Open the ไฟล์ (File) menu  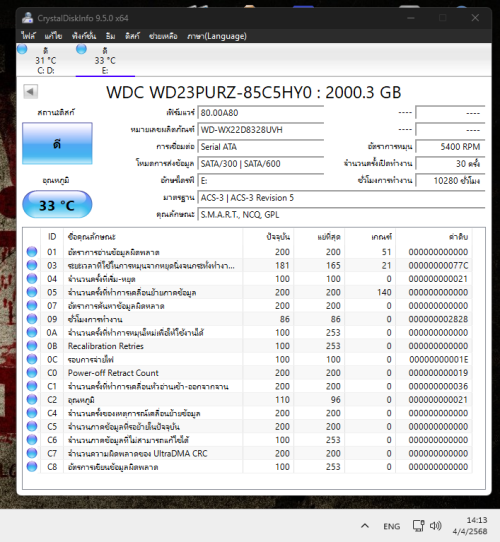point(28,36)
